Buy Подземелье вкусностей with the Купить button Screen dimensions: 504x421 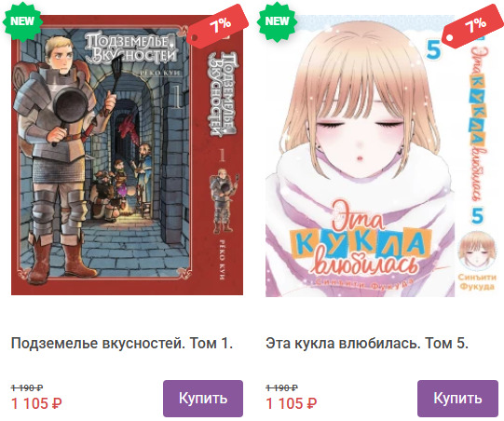pos(203,399)
